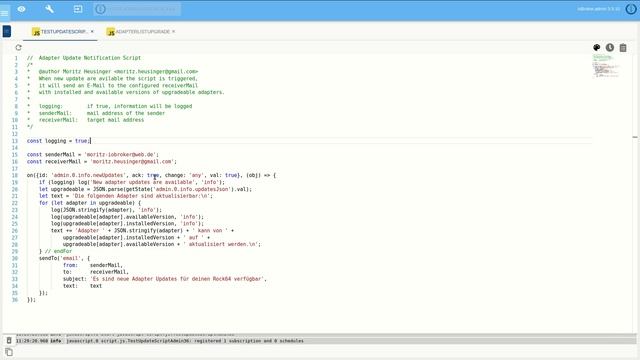Click the '// endFor' comment

[58, 251]
